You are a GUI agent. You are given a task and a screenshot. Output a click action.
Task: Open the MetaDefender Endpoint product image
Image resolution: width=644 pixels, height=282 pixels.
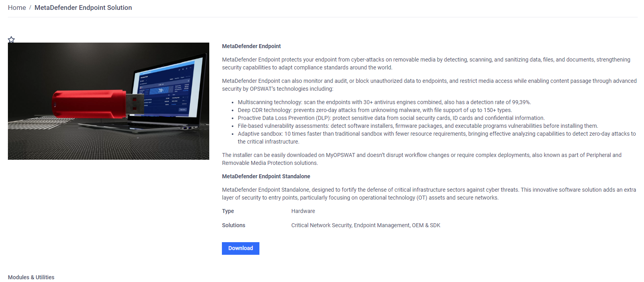(x=109, y=101)
